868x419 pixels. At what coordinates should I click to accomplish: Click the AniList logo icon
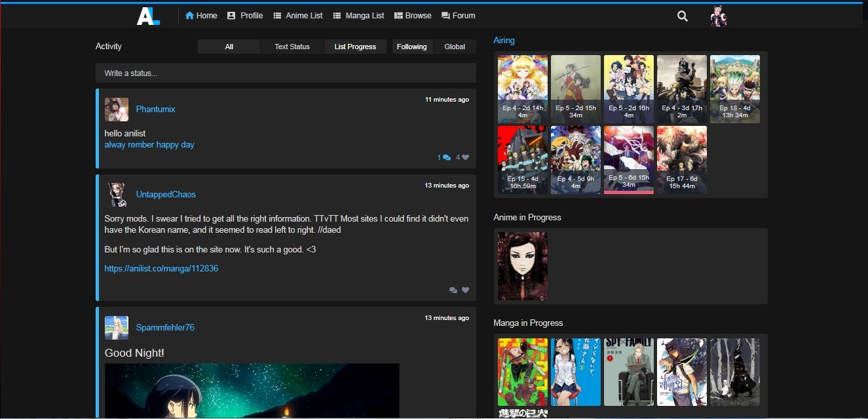(x=147, y=16)
